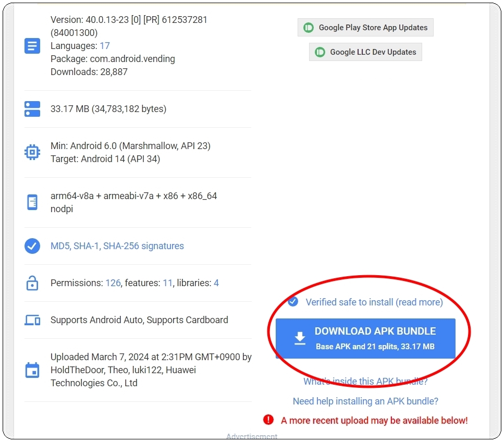Click the download arrow icon in button
Viewport: 504px width, 442px height.
click(x=300, y=338)
